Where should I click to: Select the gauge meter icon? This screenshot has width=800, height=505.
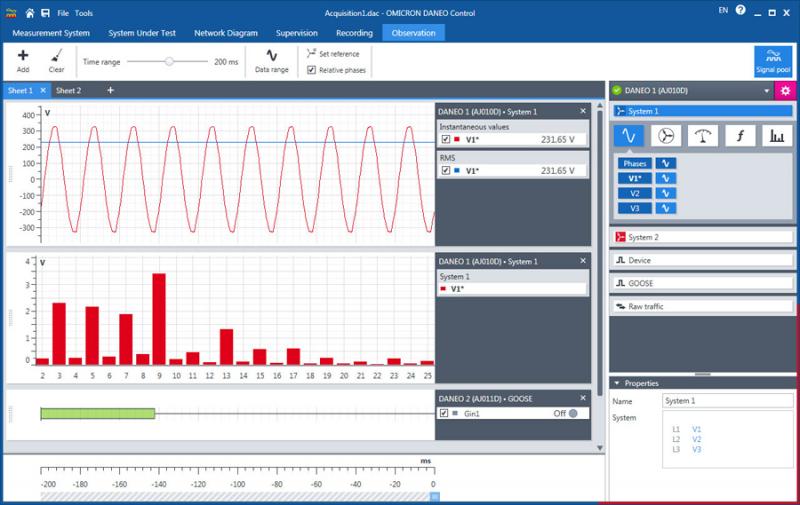703,136
